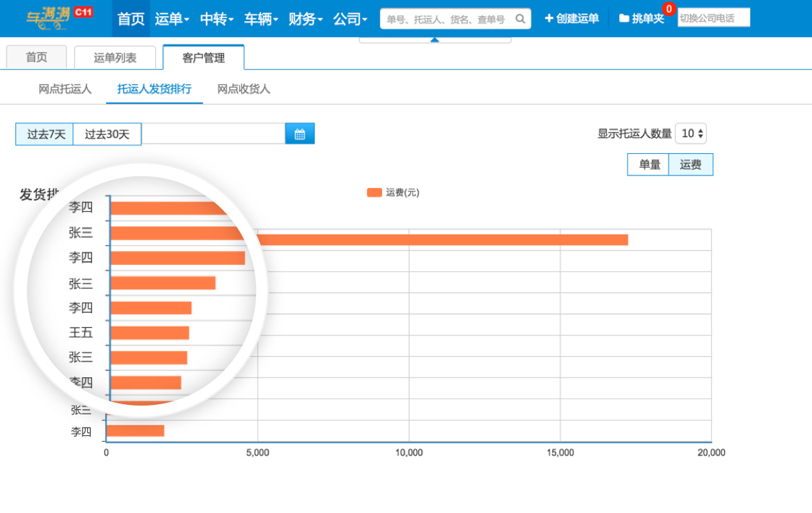This screenshot has height=513, width=812.
Task: Go to 首页 in top navigation
Action: click(130, 19)
